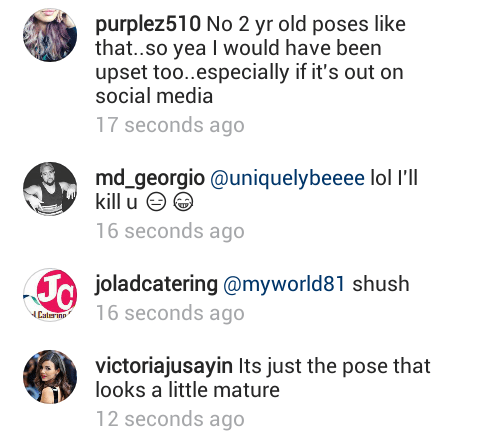View victoriajusayin's profile photo
Viewport: 478px width, 431px height.
[50, 377]
